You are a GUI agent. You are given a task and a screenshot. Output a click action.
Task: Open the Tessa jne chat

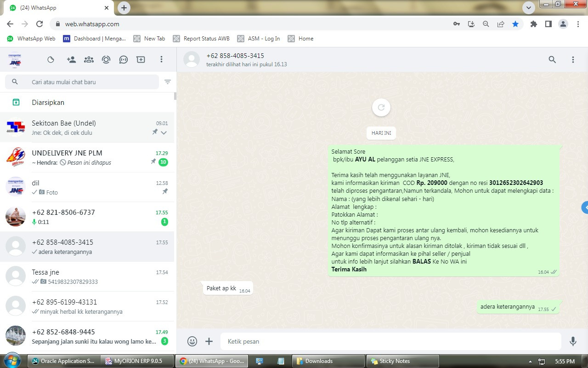87,276
